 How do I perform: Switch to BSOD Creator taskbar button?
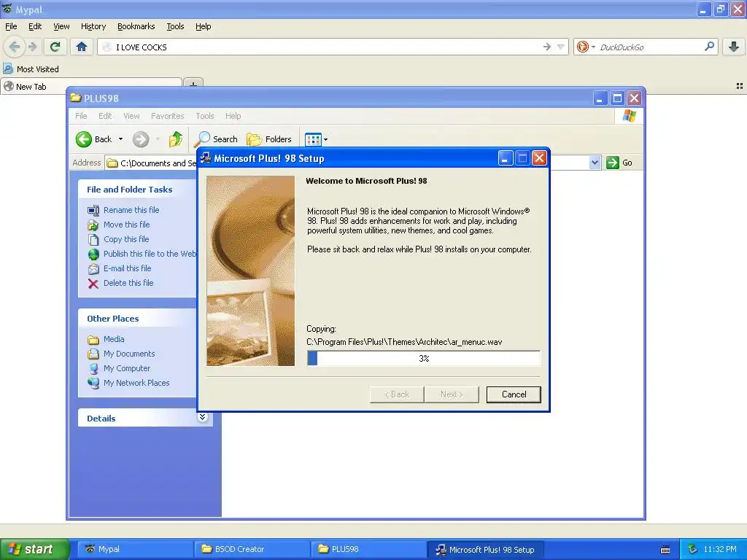coord(252,549)
